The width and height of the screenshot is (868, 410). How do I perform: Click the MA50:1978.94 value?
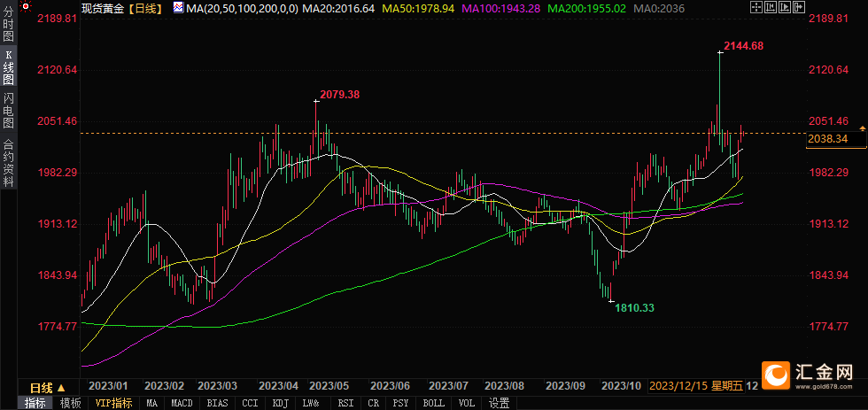click(418, 8)
